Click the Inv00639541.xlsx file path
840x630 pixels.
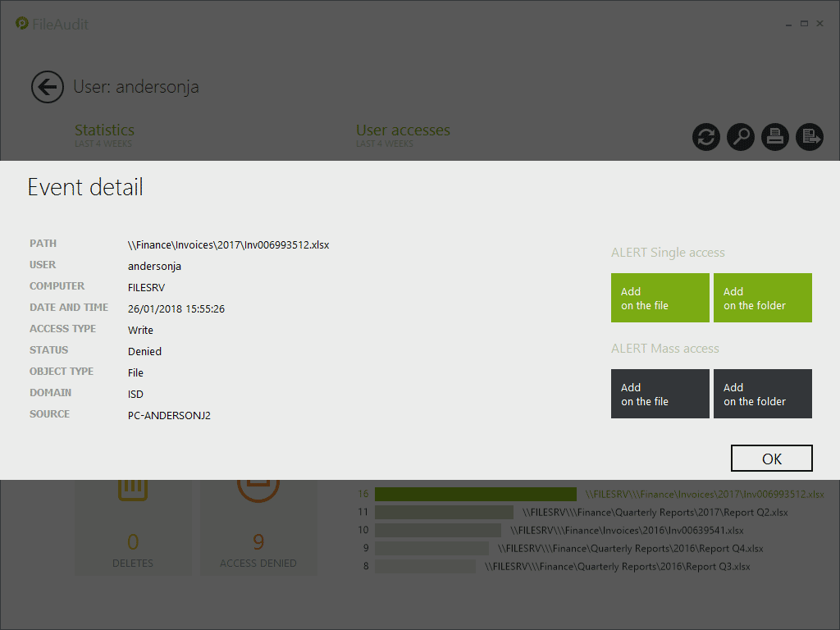631,531
